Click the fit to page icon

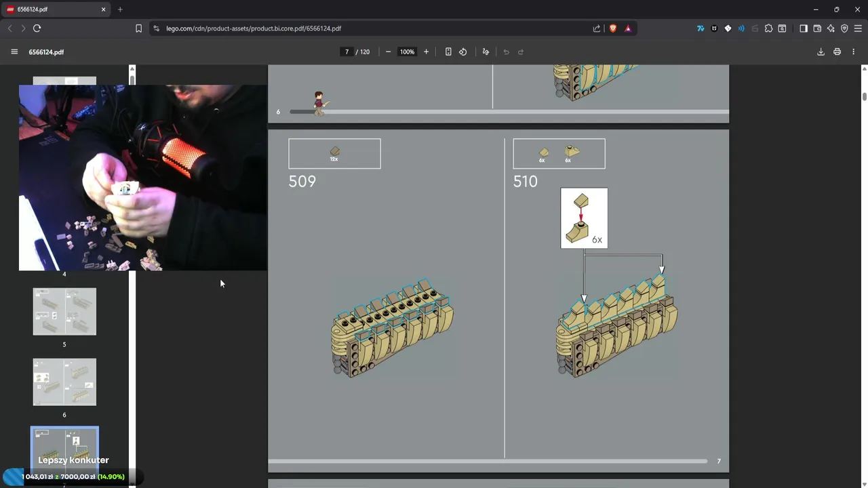tap(448, 52)
